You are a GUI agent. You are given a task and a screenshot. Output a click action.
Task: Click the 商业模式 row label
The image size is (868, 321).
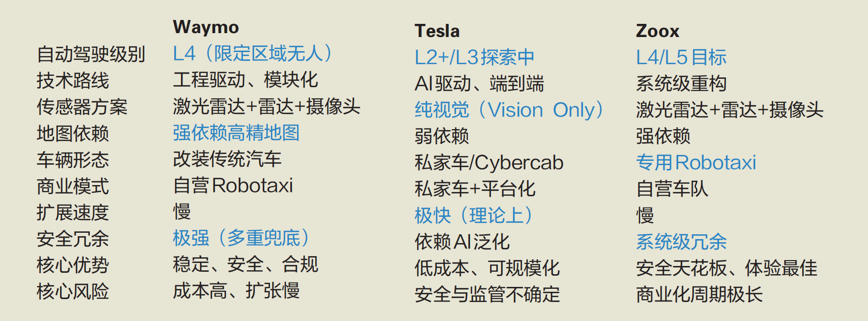pos(72,186)
